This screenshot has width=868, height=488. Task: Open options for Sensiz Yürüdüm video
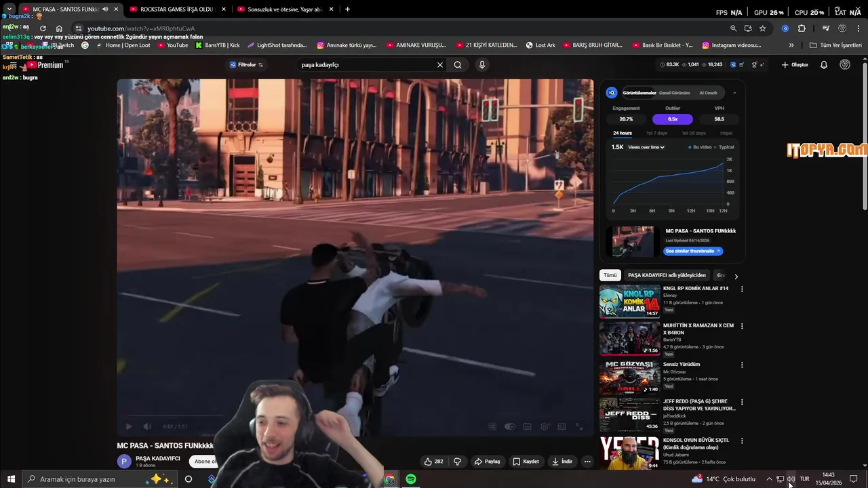click(x=742, y=365)
